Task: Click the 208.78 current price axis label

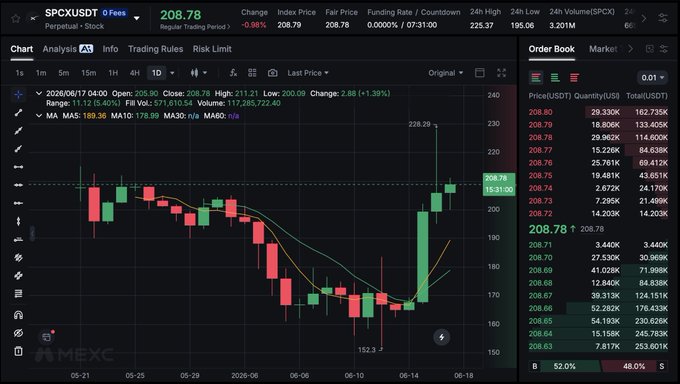Action: [499, 184]
